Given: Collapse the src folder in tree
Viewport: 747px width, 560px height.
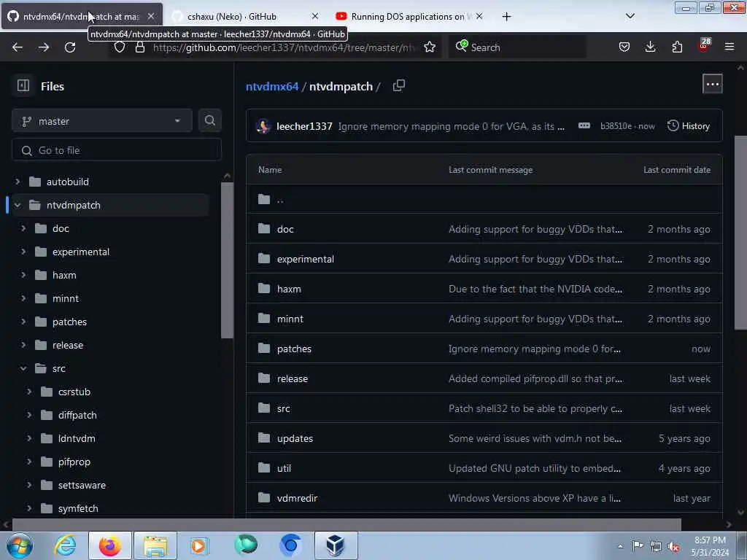Looking at the screenshot, I should pos(23,368).
